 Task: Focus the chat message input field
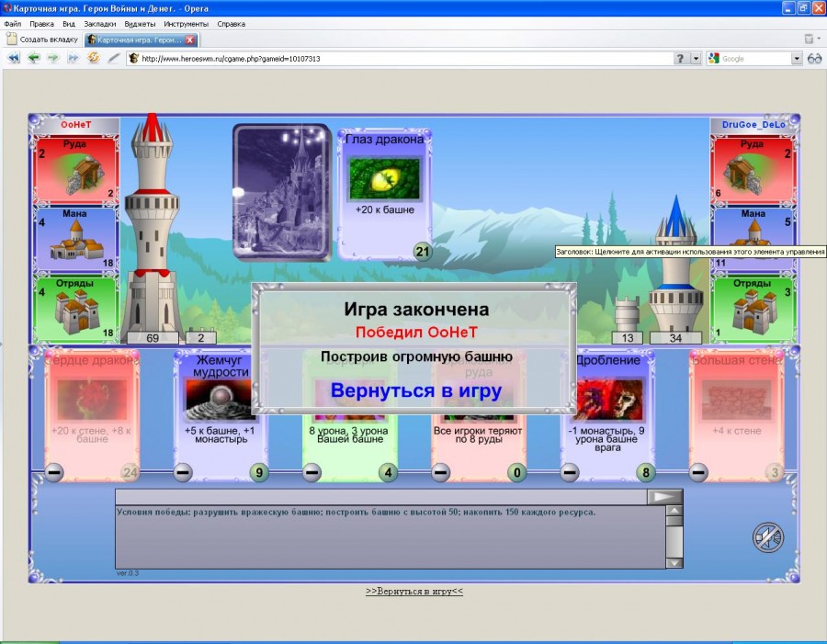click(x=380, y=497)
